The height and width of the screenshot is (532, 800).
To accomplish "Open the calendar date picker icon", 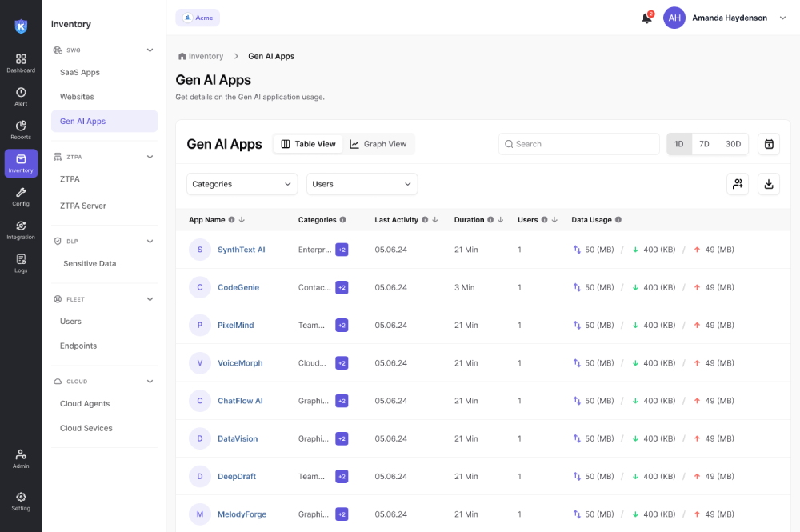I will pos(769,144).
